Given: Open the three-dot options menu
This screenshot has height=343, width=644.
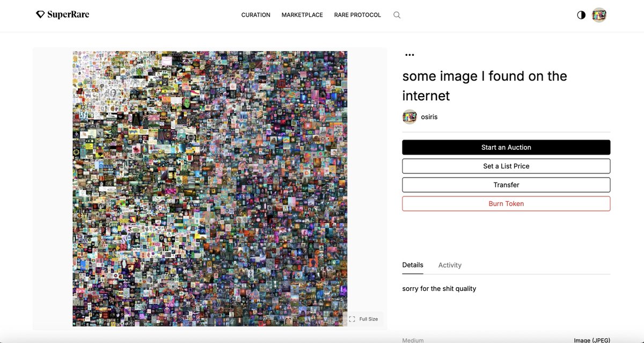Looking at the screenshot, I should (410, 55).
